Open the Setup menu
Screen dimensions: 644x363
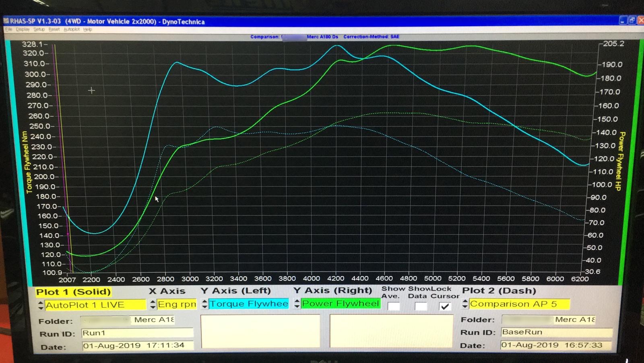click(39, 29)
